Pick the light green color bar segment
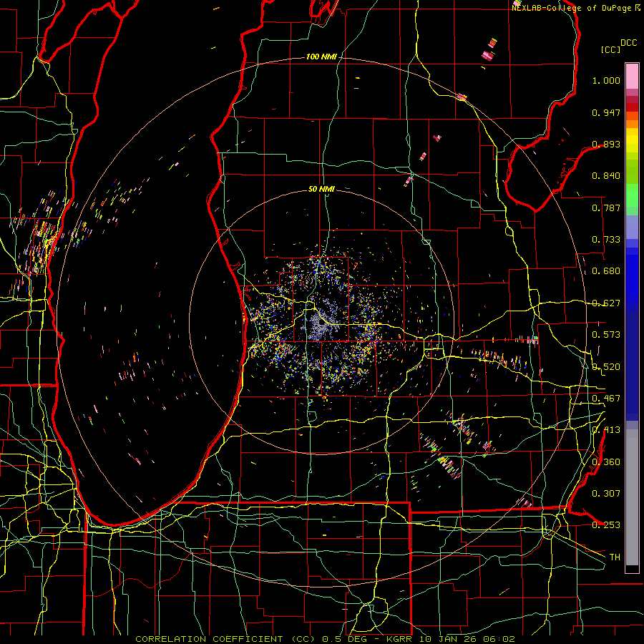Screen dimensions: 644x644 coord(632,195)
